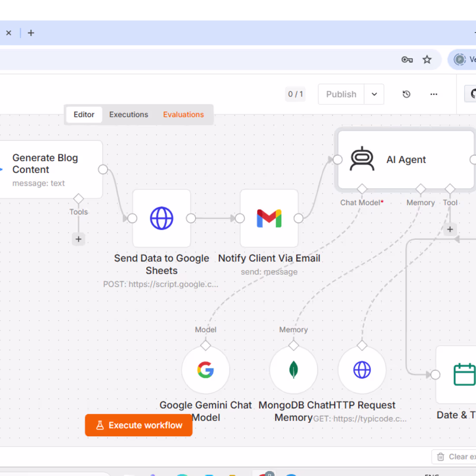Screen dimensions: 476x476
Task: Click the AI Agent Chat Model connector diamond
Action: click(x=362, y=189)
